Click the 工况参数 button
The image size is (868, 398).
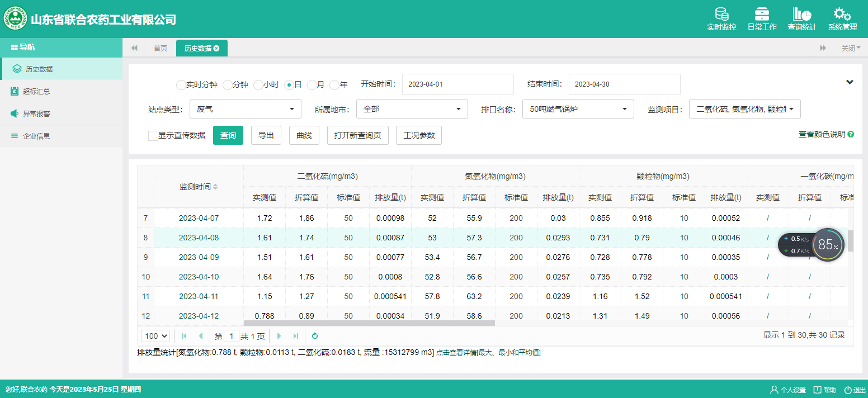(x=419, y=135)
